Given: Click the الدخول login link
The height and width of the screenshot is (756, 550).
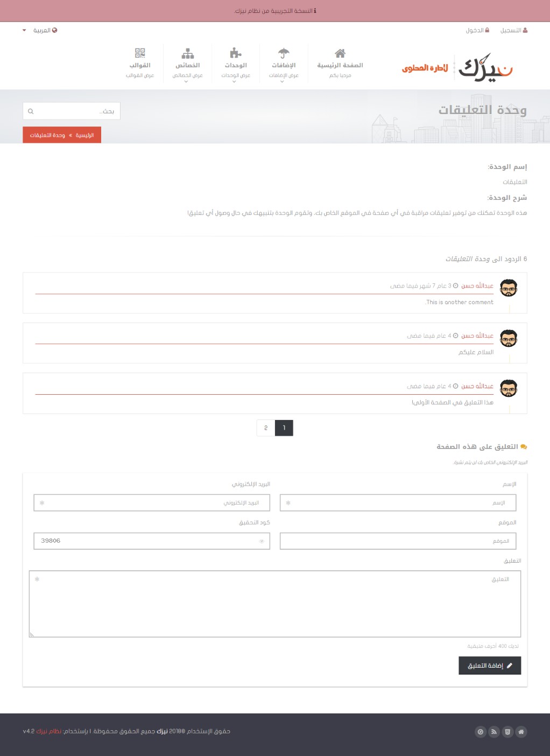Looking at the screenshot, I should coord(477,31).
